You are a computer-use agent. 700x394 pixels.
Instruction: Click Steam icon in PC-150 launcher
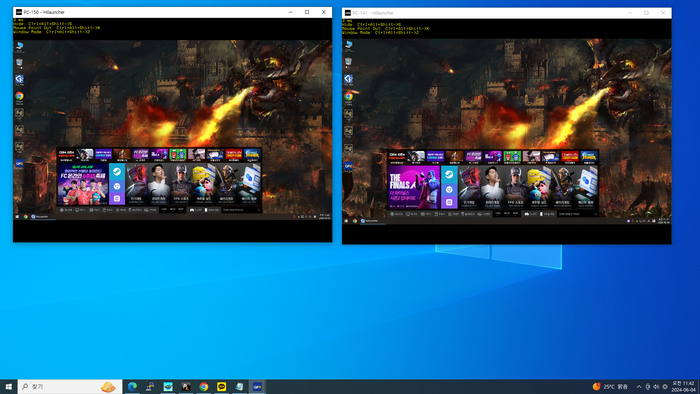(x=117, y=171)
